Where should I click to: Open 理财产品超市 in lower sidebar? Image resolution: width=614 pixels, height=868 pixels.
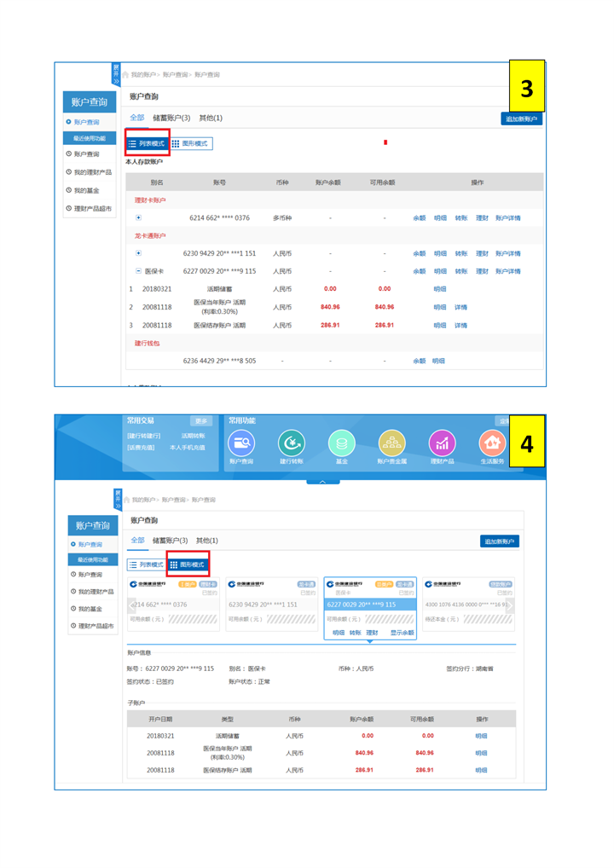92,626
